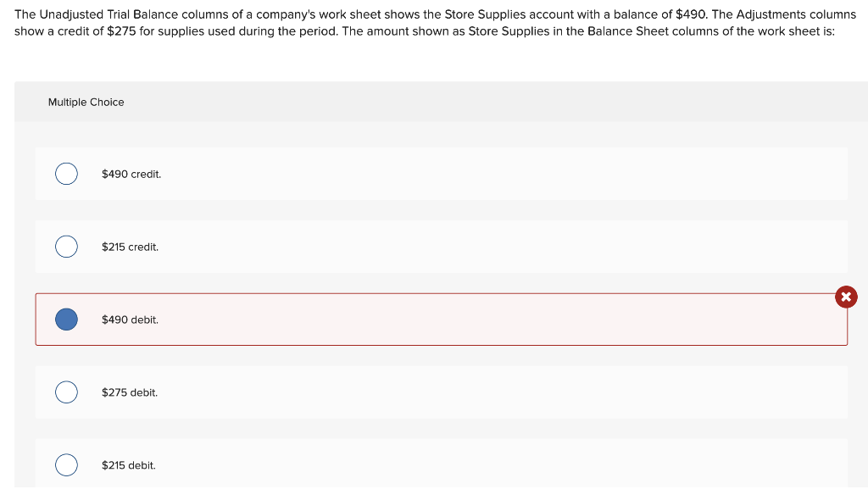The height and width of the screenshot is (489, 868).
Task: Click "$490" in the question text
Action: [691, 14]
